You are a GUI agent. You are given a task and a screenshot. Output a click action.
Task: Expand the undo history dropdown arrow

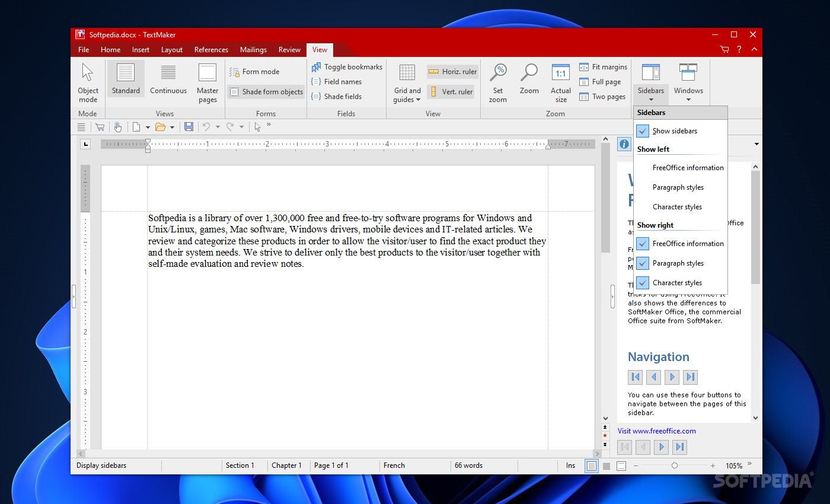218,127
